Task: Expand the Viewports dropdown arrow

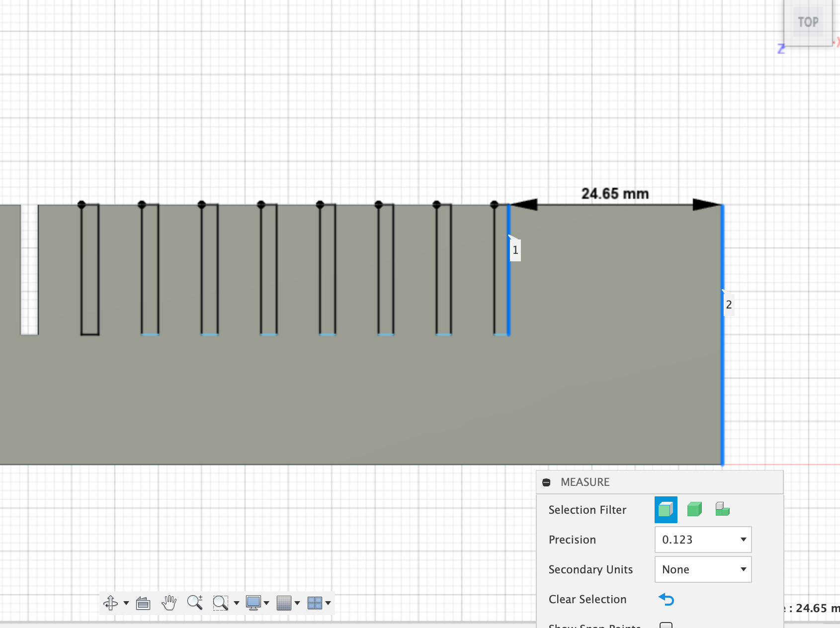Action: [x=328, y=603]
